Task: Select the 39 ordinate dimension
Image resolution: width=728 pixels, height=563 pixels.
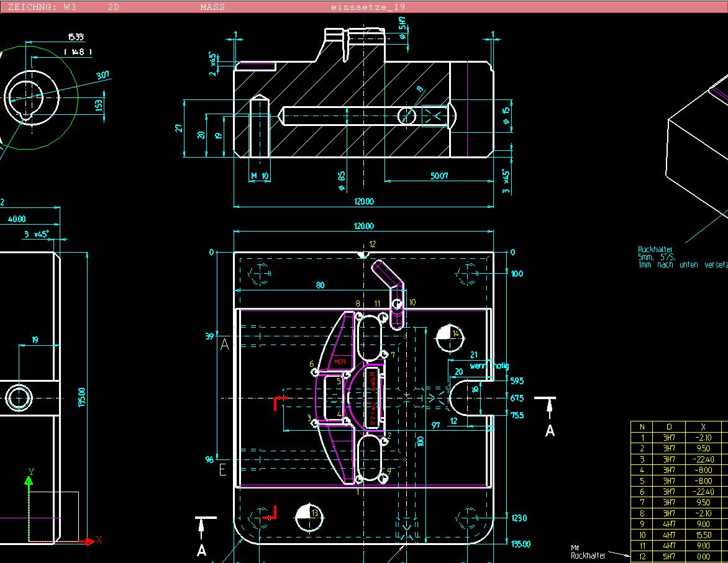Action: coord(210,336)
